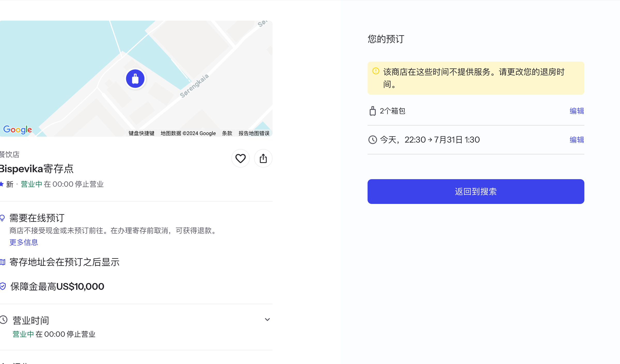Image resolution: width=620 pixels, height=364 pixels.
Task: Open 更多信息 for booking details
Action: (x=24, y=242)
